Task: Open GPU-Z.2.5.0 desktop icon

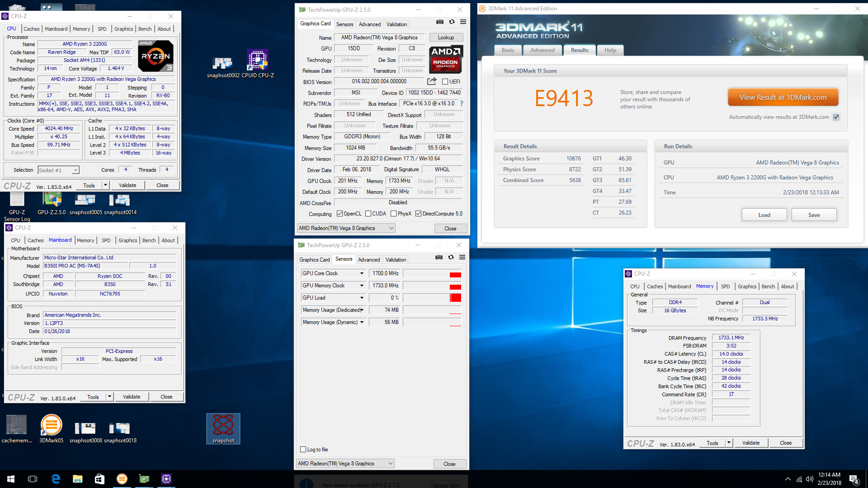Action: coord(52,203)
